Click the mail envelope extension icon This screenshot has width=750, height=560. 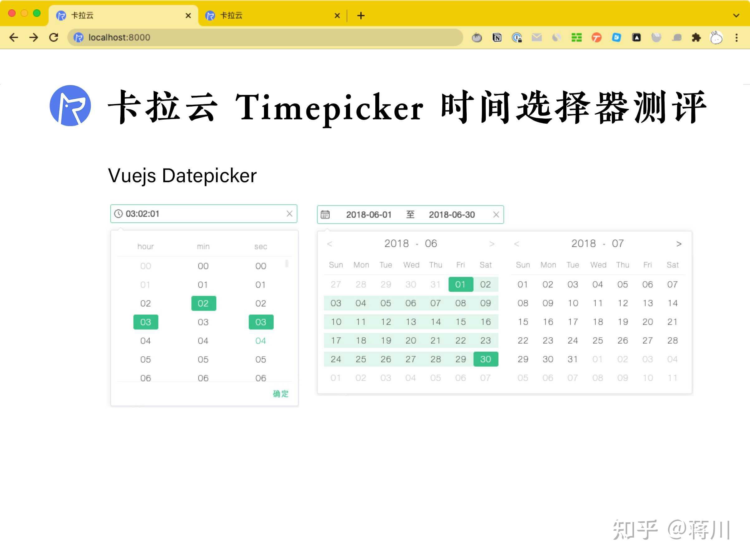[x=537, y=38]
